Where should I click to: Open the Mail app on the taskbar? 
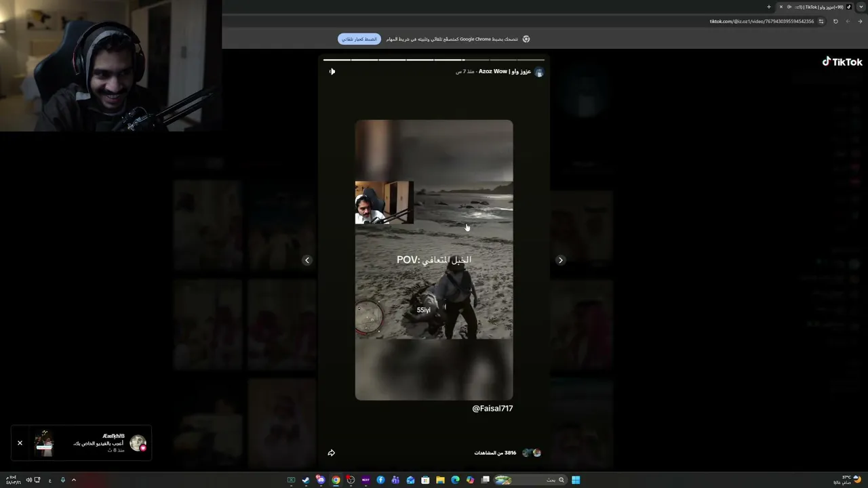click(x=410, y=480)
